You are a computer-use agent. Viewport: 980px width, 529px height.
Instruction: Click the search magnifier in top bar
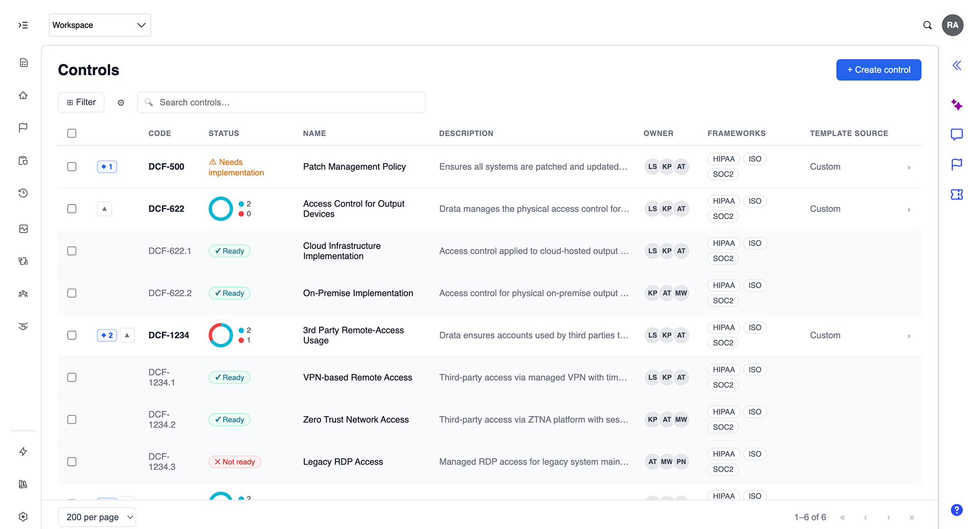pyautogui.click(x=927, y=25)
